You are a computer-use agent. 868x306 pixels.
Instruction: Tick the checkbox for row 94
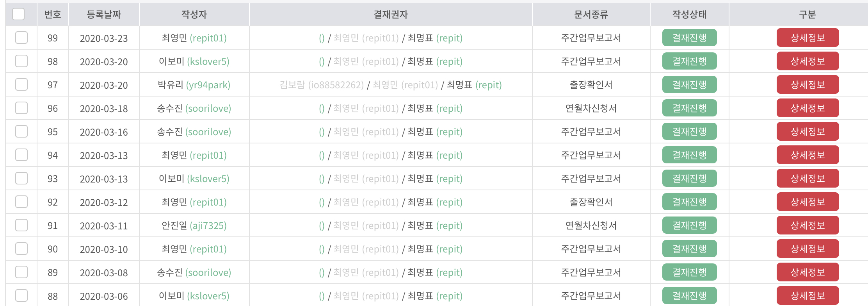coord(21,155)
